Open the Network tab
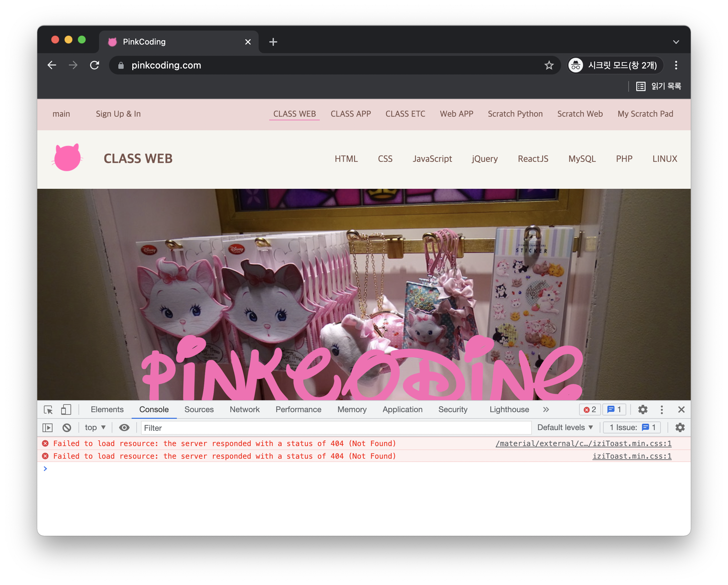 tap(244, 409)
